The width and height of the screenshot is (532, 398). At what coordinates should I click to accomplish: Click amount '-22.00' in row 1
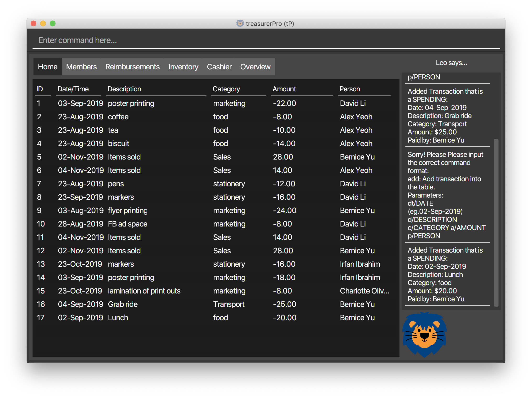tap(284, 103)
